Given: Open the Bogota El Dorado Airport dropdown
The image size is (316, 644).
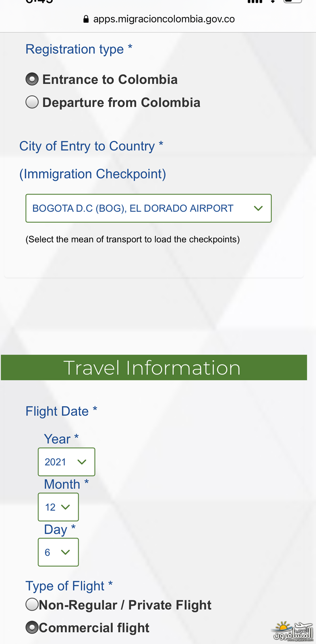Looking at the screenshot, I should pyautogui.click(x=149, y=208).
